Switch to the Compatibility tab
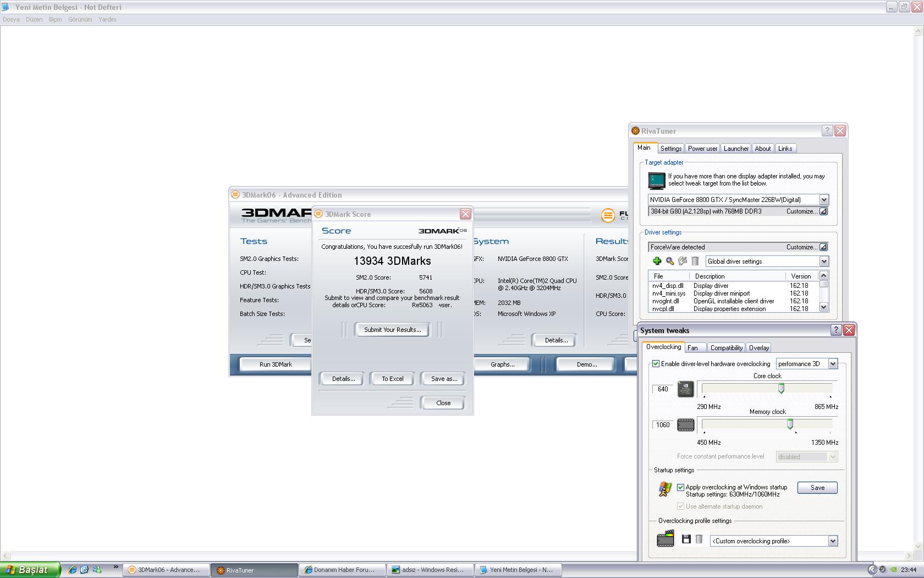 click(x=726, y=348)
